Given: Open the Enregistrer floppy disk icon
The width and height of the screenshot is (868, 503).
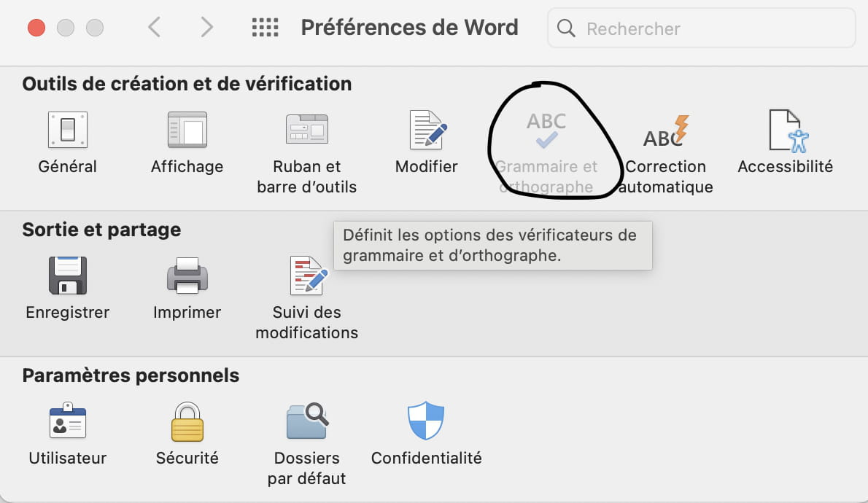Looking at the screenshot, I should (x=68, y=276).
